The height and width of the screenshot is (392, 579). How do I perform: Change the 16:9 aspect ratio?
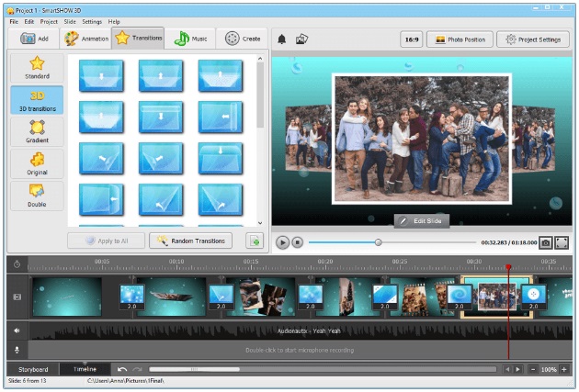(412, 39)
